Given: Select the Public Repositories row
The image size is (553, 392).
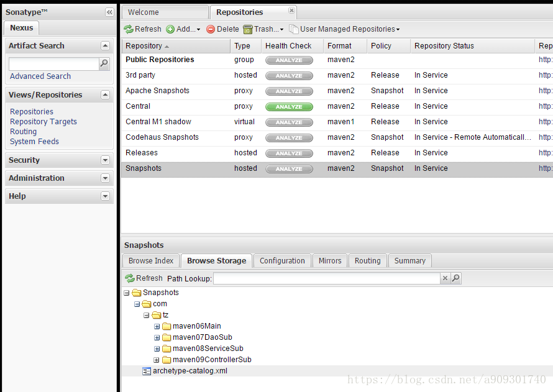Looking at the screenshot, I should pos(337,60).
